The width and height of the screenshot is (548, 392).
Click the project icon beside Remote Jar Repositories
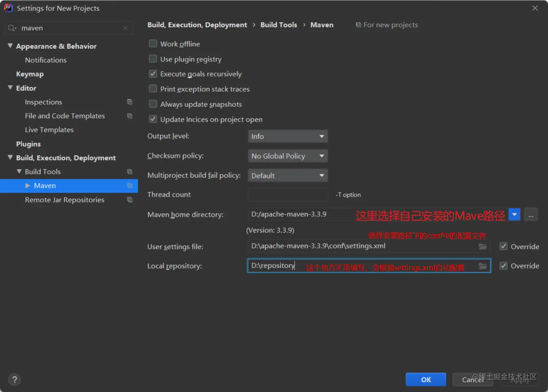coord(130,200)
